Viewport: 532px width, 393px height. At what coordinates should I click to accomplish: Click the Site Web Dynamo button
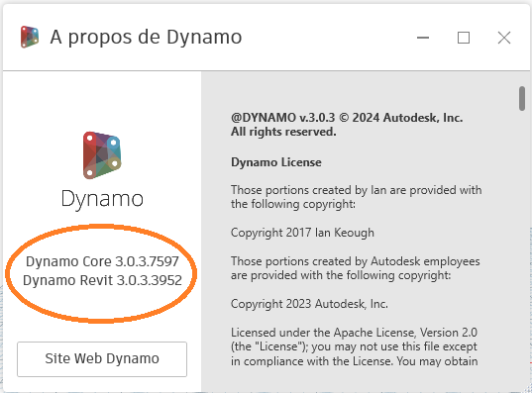click(102, 358)
